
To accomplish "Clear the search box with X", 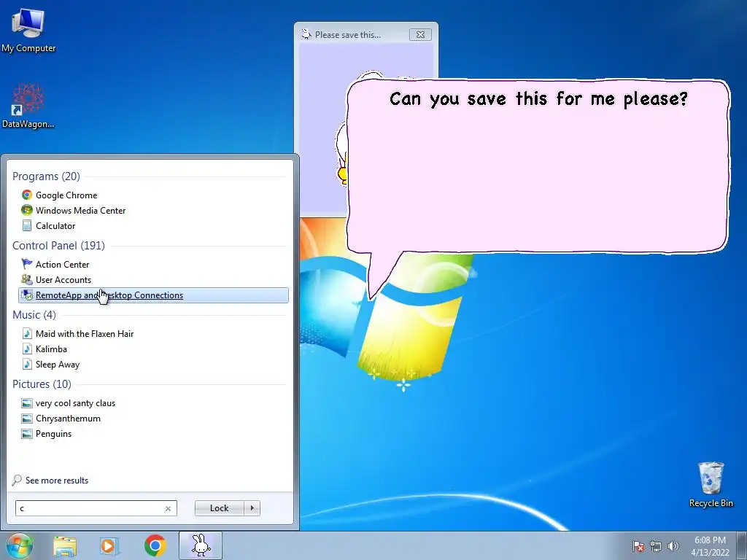I will pos(169,508).
